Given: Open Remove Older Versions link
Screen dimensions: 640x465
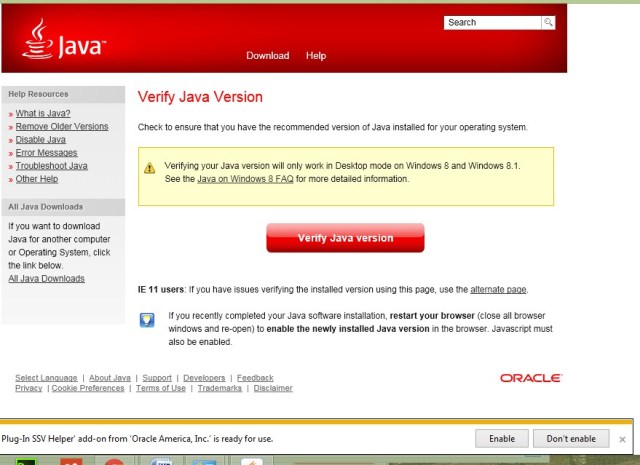Looking at the screenshot, I should 62,127.
